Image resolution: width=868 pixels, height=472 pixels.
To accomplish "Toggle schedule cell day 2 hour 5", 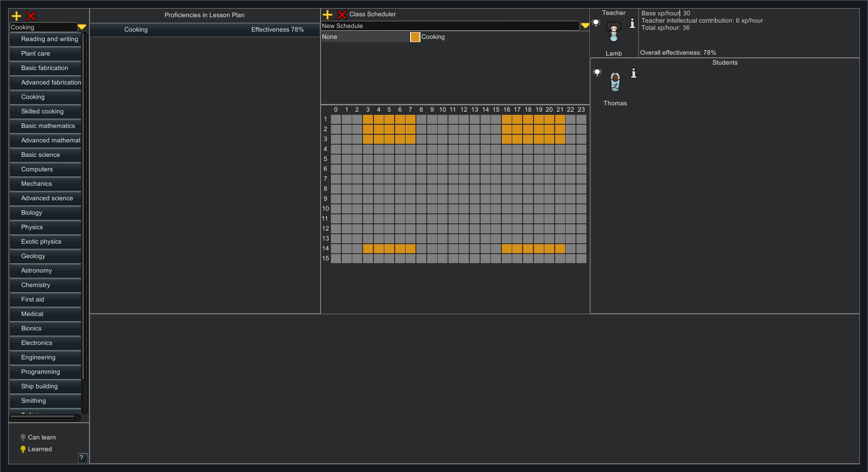I will tap(389, 129).
